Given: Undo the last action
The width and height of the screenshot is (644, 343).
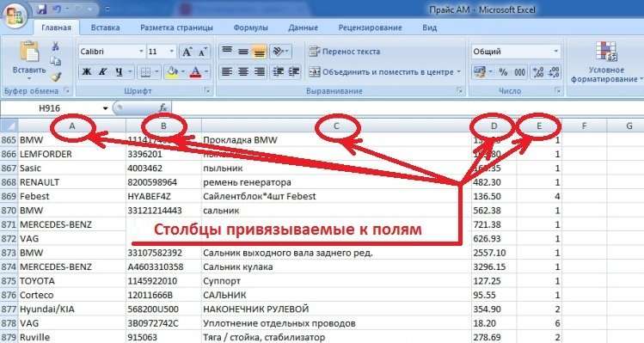Looking at the screenshot, I should click(57, 9).
